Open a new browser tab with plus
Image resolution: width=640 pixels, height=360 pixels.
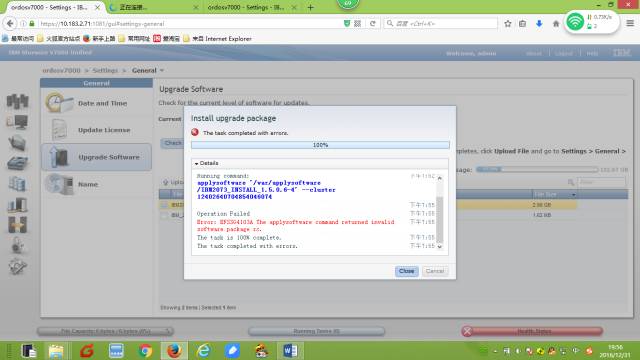tap(311, 7)
